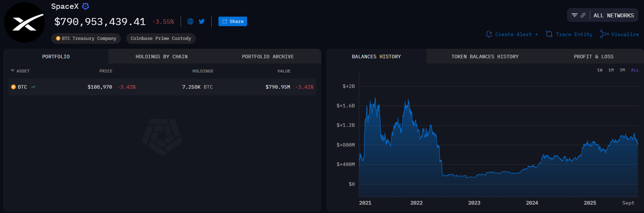Switch to the Holdings By Chain tab
The height and width of the screenshot is (213, 644).
pyautogui.click(x=162, y=57)
